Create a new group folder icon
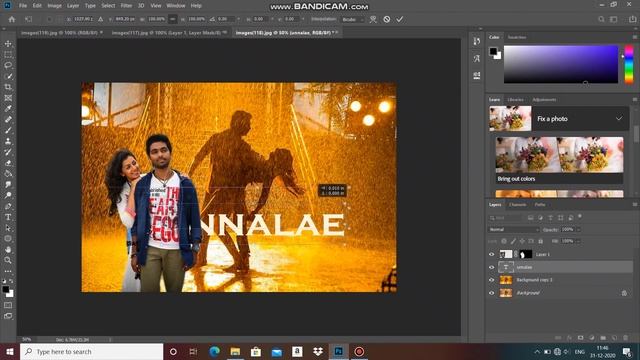 pos(603,338)
